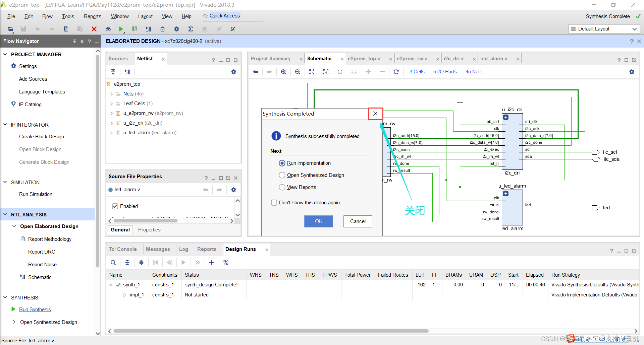This screenshot has width=644, height=345.
Task: Expand the u_i2c_dri block plus icon
Action: click(506, 117)
